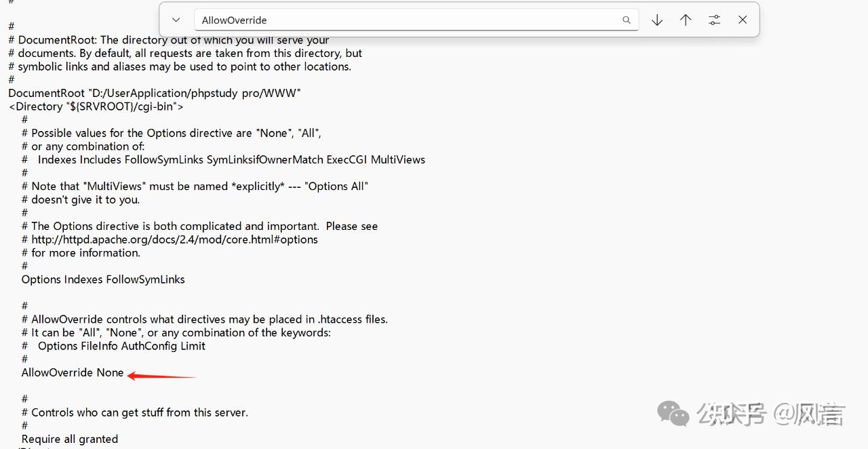Go to previous match with up arrow
Image resolution: width=868 pixels, height=449 pixels.
click(686, 20)
